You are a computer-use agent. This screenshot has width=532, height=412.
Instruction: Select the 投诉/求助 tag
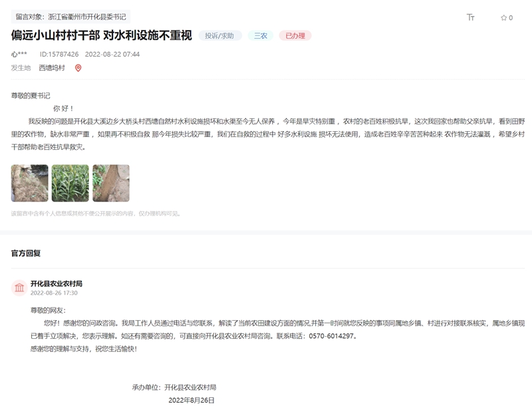(219, 36)
